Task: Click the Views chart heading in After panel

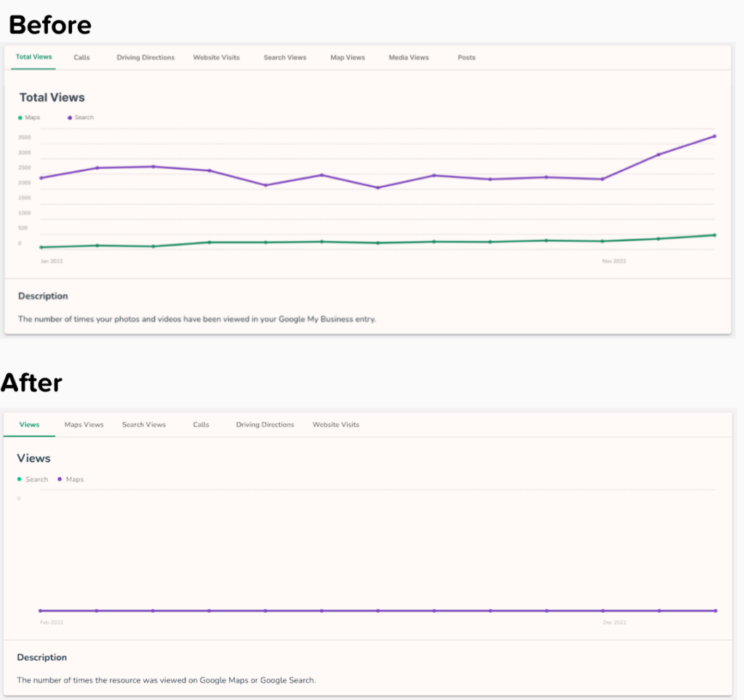Action: click(33, 458)
